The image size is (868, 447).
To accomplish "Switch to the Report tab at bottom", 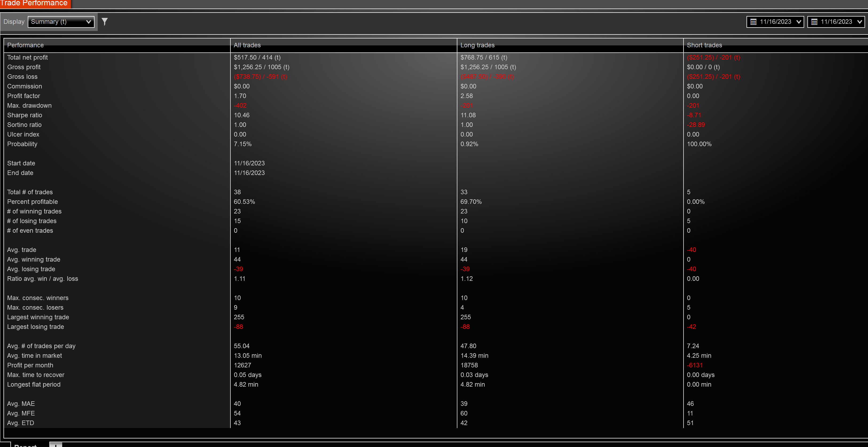I will click(25, 445).
